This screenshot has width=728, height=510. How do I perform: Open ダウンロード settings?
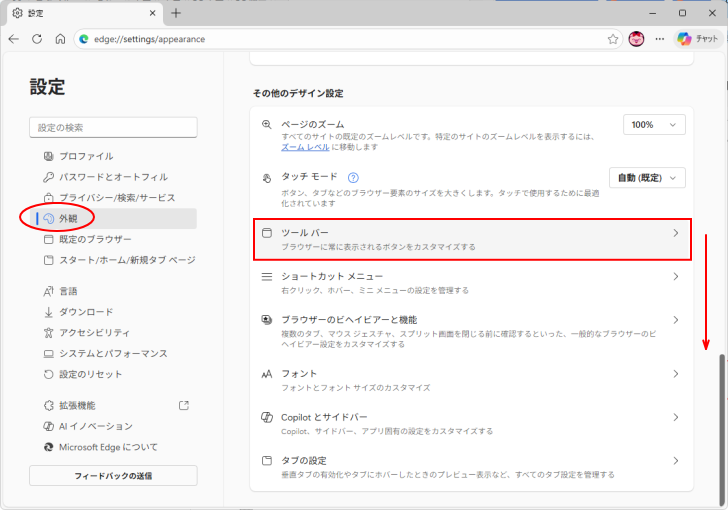[x=113, y=312]
